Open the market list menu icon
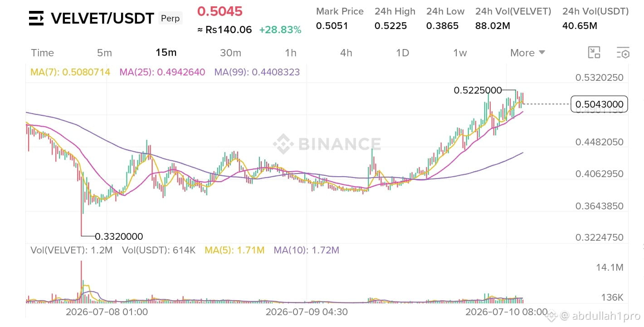This screenshot has width=644, height=327. (x=36, y=18)
